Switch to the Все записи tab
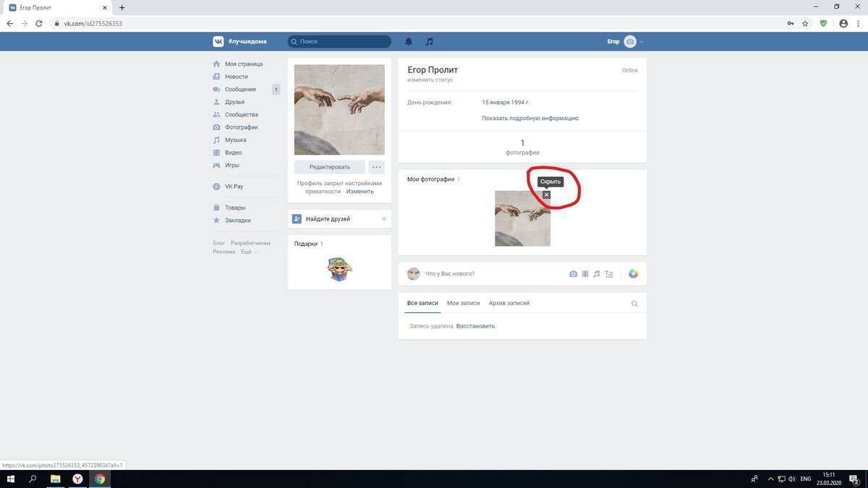Viewport: 868px width, 488px height. coord(422,303)
